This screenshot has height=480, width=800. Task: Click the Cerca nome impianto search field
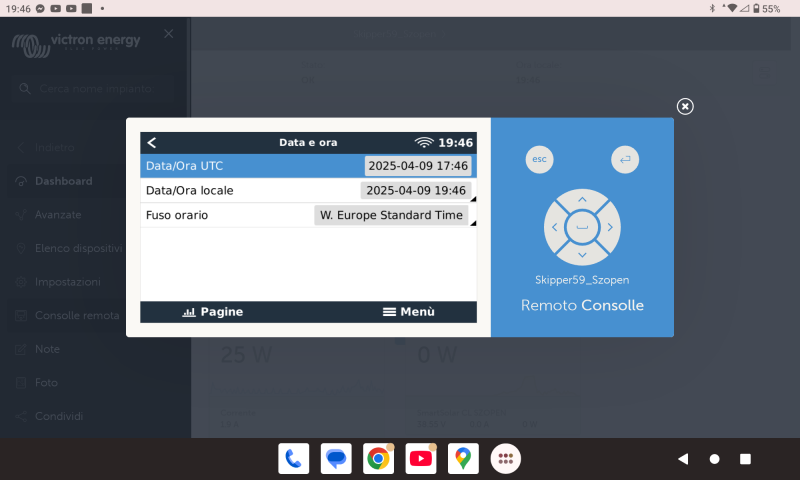tap(93, 89)
